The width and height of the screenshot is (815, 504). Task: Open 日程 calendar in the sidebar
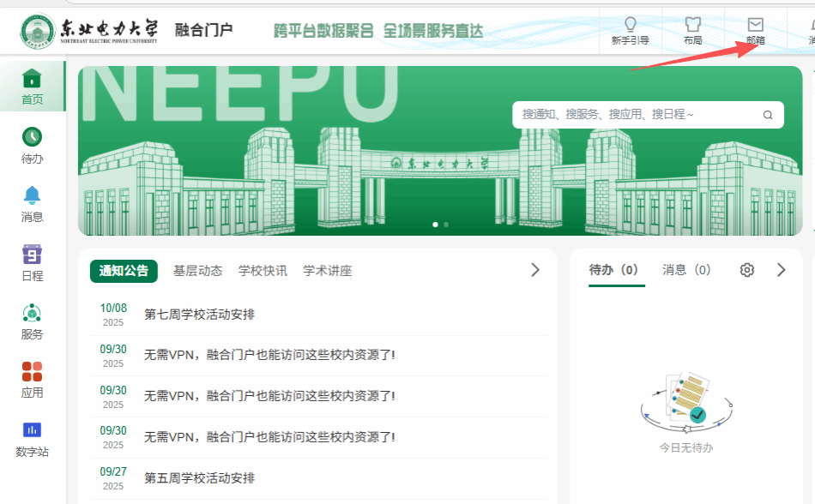pos(32,263)
